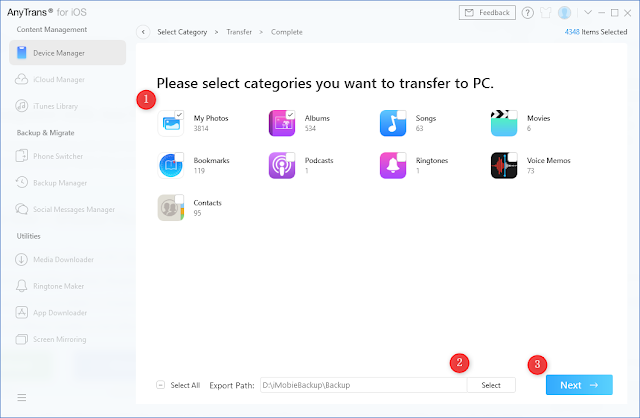Open App Downloader label in Utilities

pyautogui.click(x=60, y=313)
